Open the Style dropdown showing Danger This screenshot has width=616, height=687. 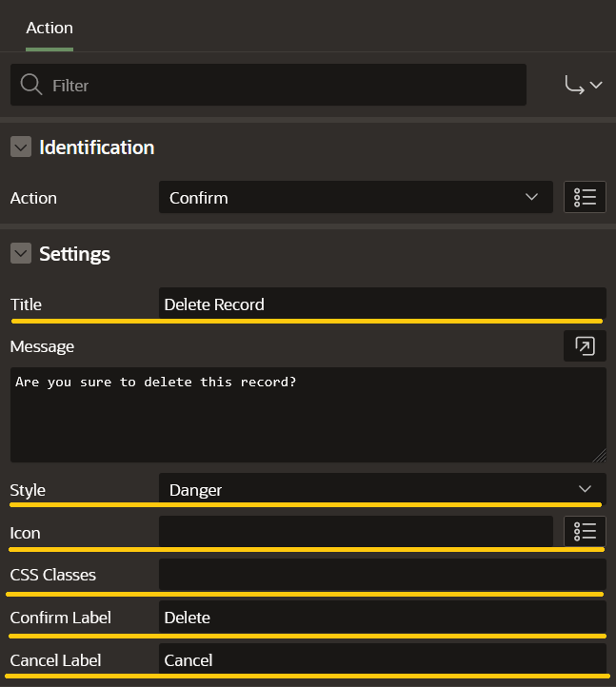pyautogui.click(x=381, y=490)
